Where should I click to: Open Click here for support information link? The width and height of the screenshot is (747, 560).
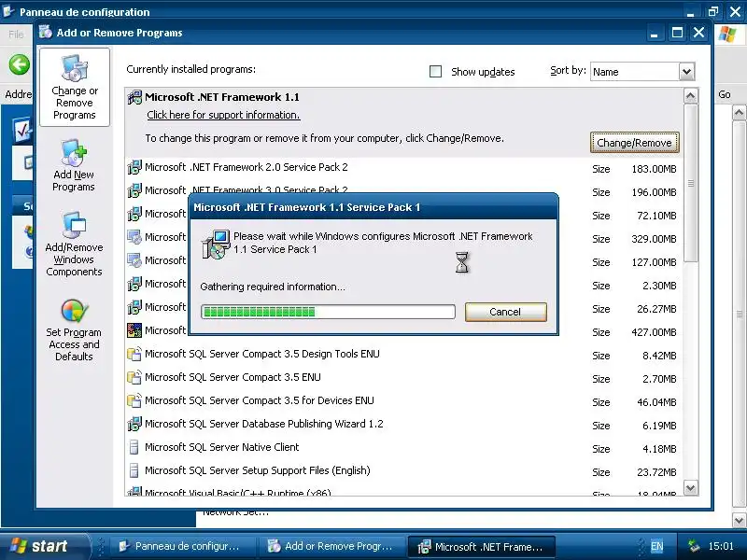tap(223, 115)
